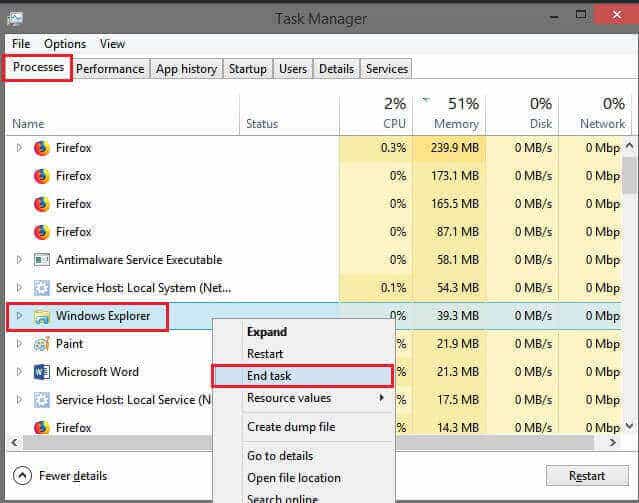Click the vertical scrollbar up arrow

click(x=629, y=146)
